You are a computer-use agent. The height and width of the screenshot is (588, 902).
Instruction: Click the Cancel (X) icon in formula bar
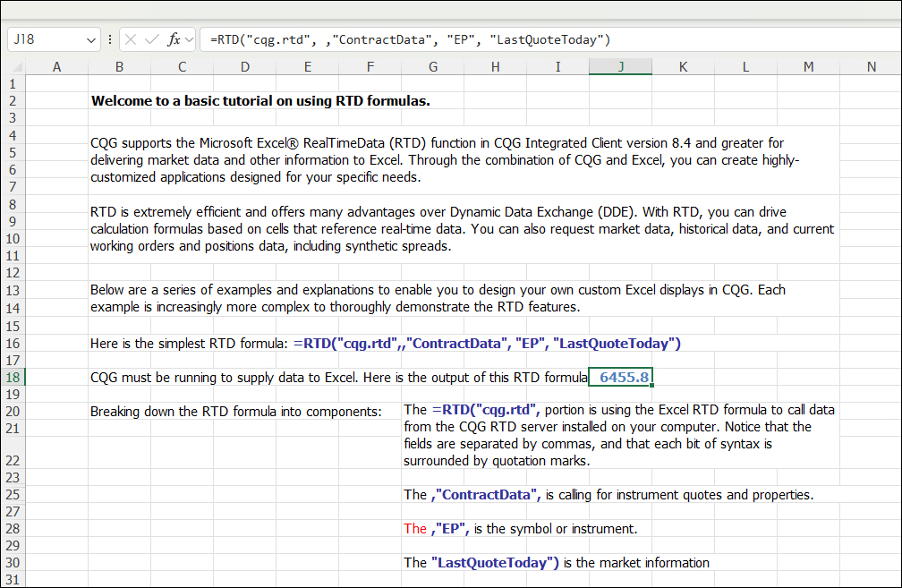132,39
